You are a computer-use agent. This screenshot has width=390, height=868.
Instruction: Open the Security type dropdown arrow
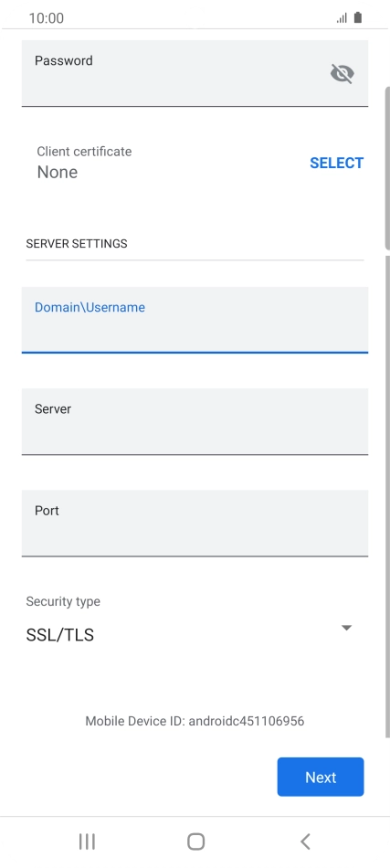coord(346,628)
